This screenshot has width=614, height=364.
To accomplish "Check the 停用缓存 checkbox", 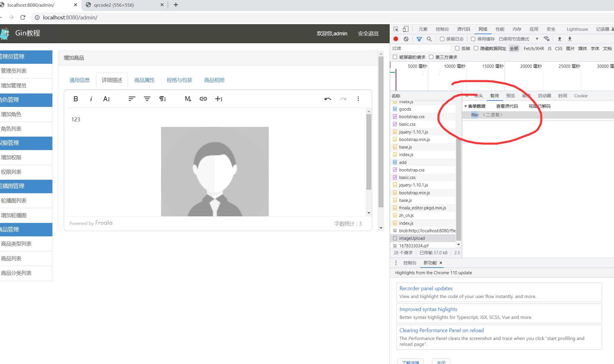I will coord(473,39).
